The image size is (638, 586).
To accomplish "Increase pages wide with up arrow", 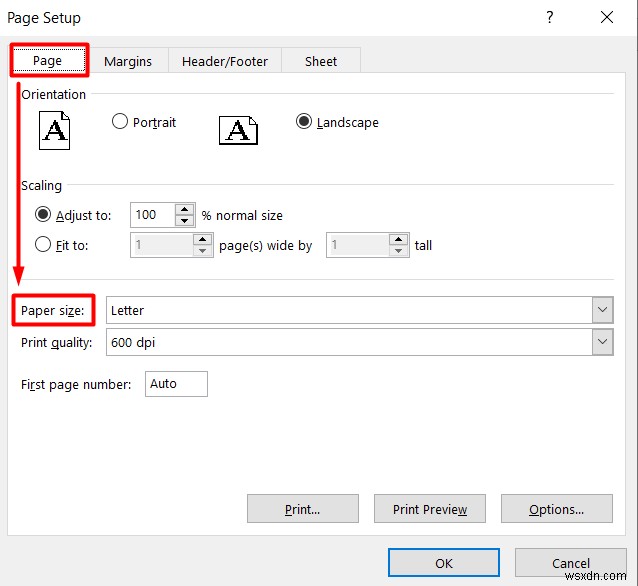I will tap(202, 239).
